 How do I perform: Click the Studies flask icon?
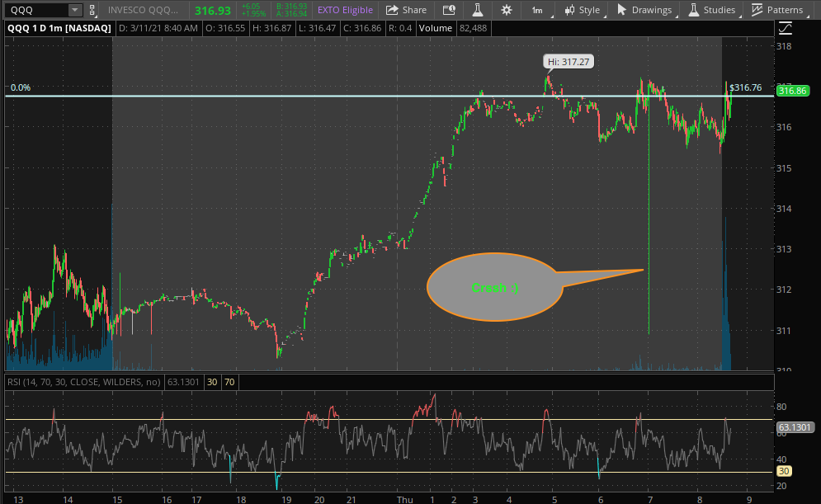click(x=694, y=10)
